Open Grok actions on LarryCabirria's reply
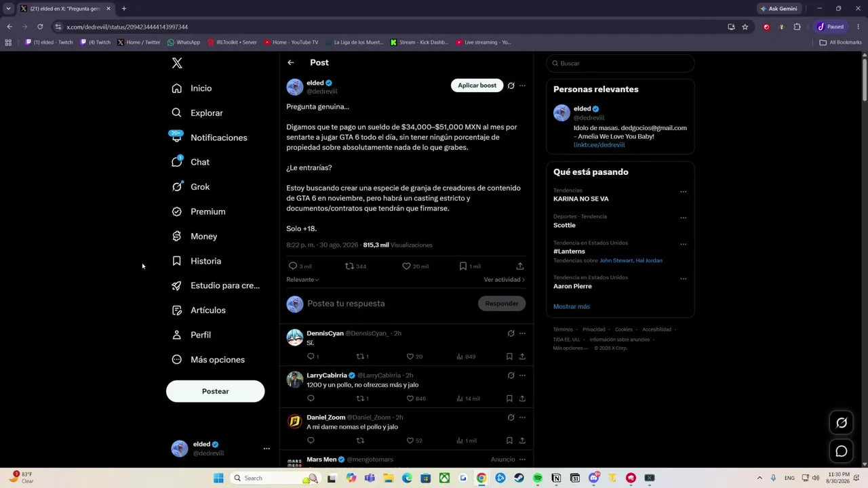 (x=511, y=375)
